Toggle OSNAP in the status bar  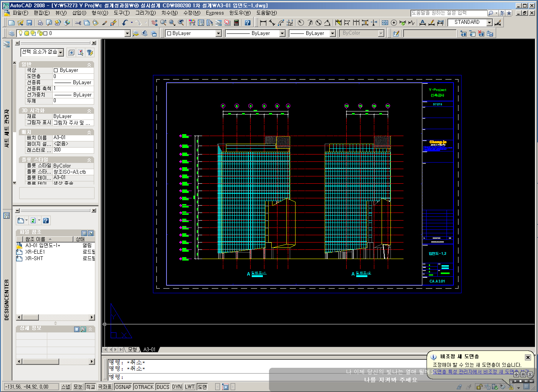[123, 387]
